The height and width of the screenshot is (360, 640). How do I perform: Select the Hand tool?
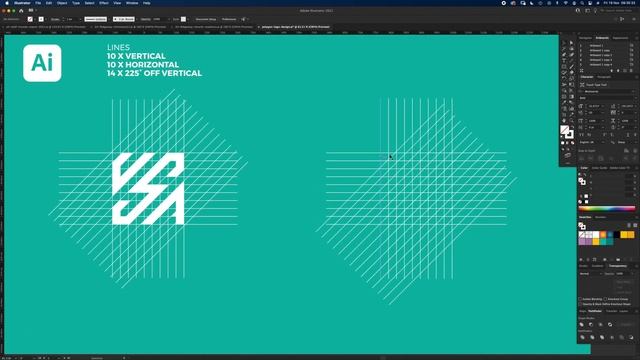[564, 120]
